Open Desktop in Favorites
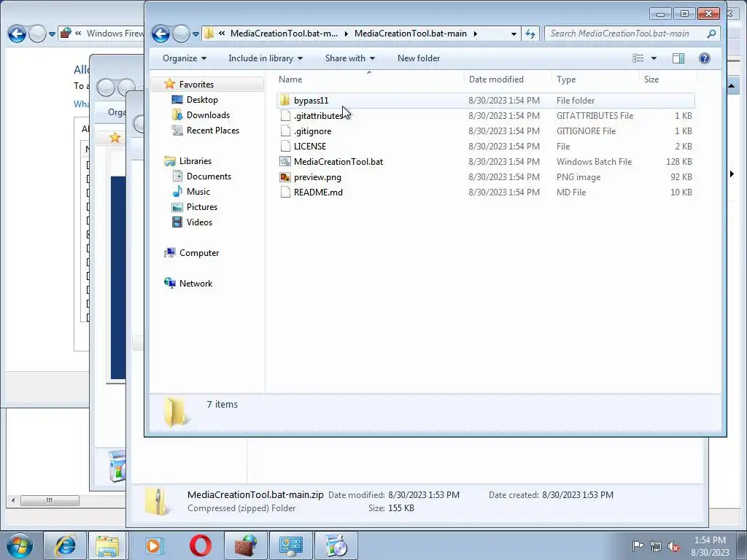 pyautogui.click(x=202, y=99)
